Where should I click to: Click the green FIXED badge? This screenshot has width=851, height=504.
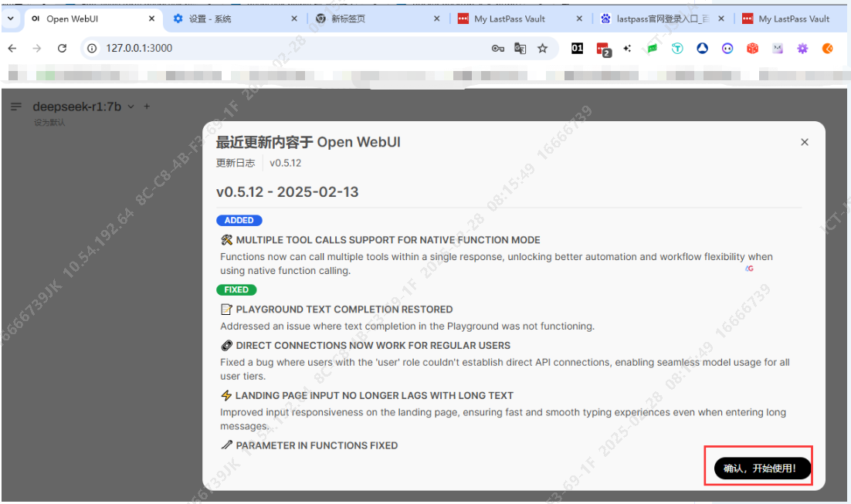tap(236, 289)
